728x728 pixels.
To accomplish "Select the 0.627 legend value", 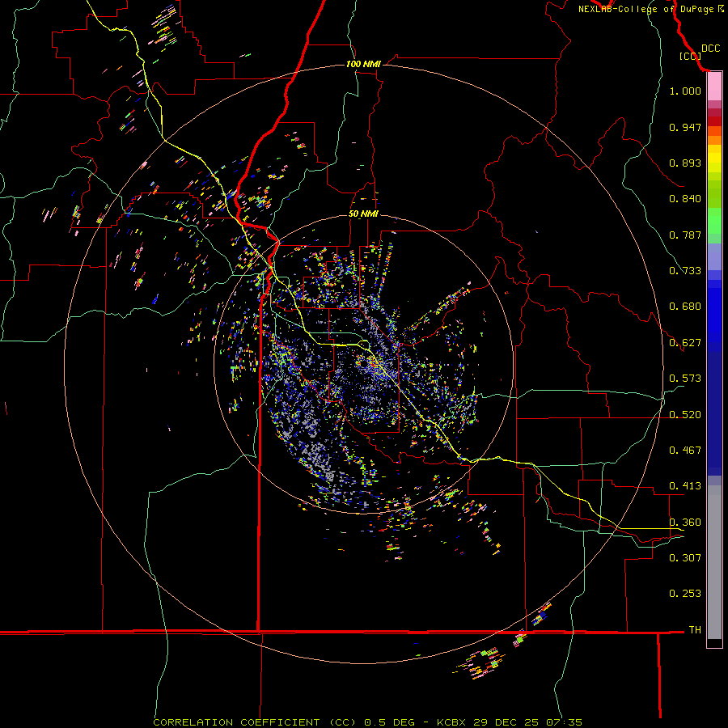I will 685,343.
